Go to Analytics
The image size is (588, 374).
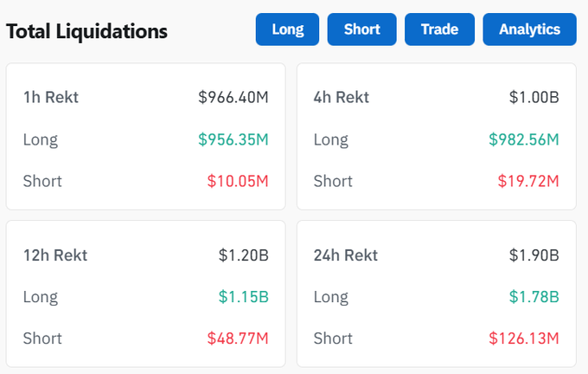(529, 29)
